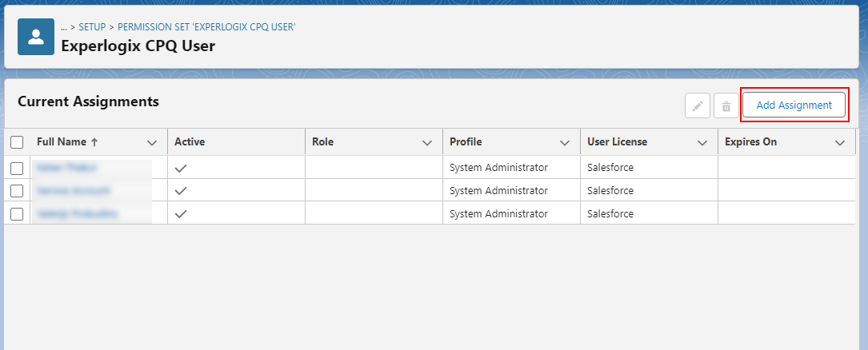Select the second row's checkbox
The height and width of the screenshot is (350, 868).
pyautogui.click(x=17, y=191)
